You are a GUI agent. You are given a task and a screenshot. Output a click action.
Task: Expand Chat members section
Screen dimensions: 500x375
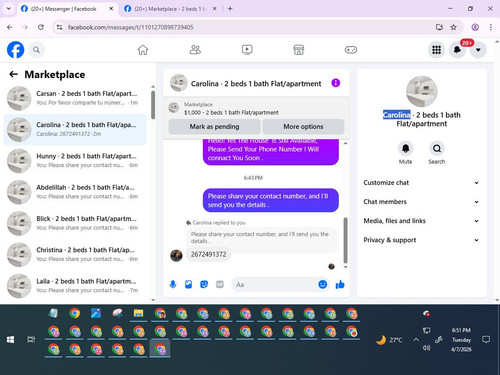(x=421, y=202)
